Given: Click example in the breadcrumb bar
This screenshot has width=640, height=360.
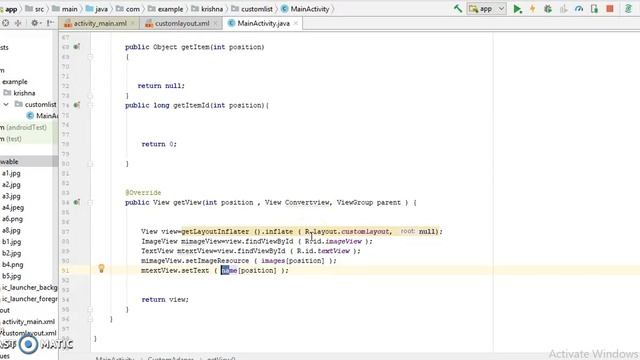Looking at the screenshot, I should [166, 9].
